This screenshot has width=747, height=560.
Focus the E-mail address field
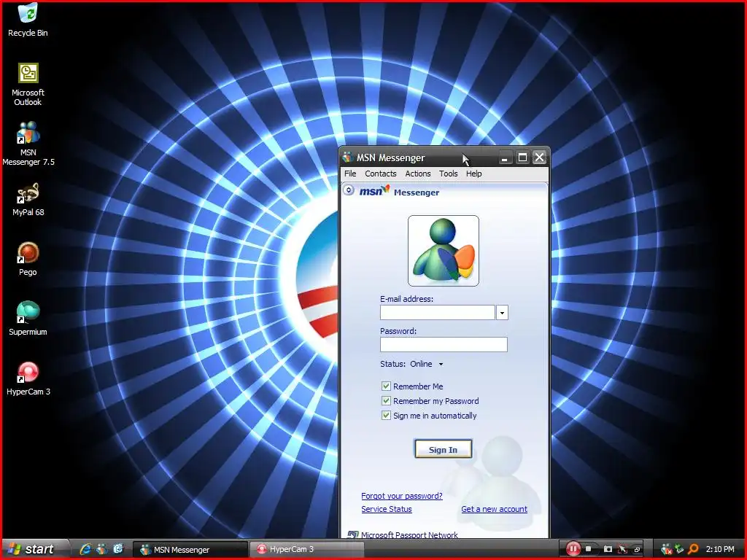tap(438, 312)
